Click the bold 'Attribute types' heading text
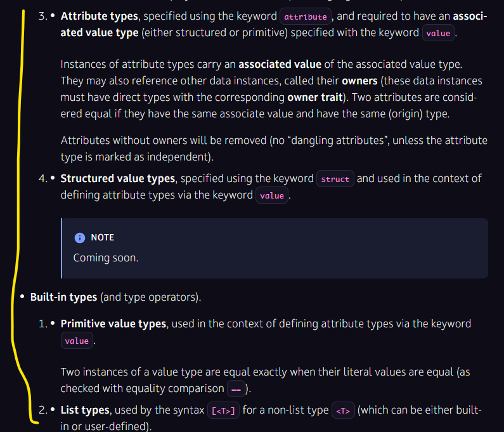This screenshot has height=432, width=504. pyautogui.click(x=100, y=16)
